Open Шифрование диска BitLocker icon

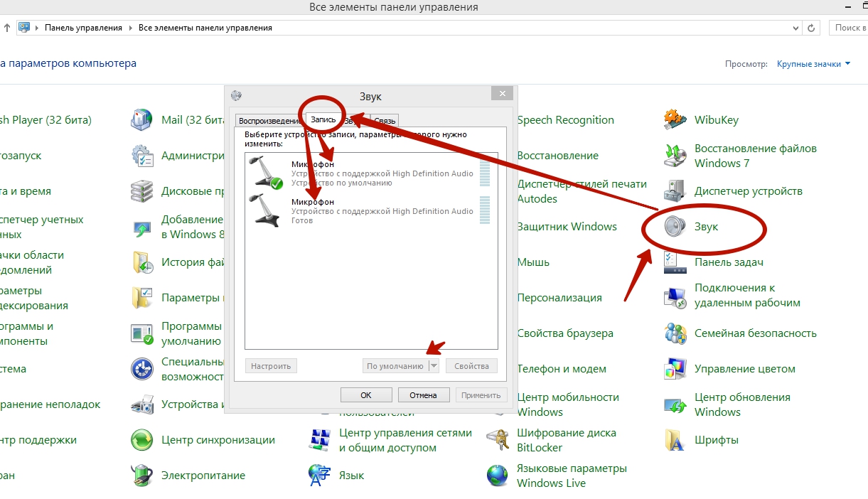tap(498, 440)
